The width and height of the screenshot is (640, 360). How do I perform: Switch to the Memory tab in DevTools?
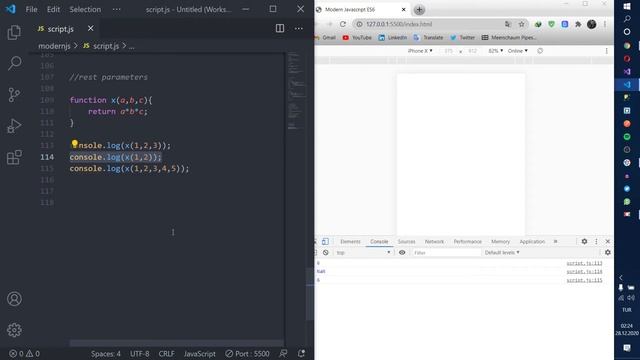(x=500, y=242)
